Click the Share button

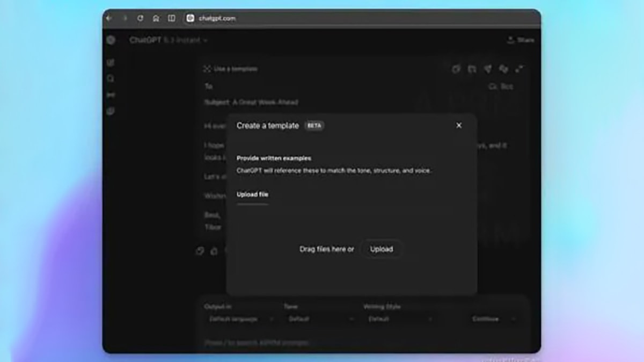click(x=520, y=40)
